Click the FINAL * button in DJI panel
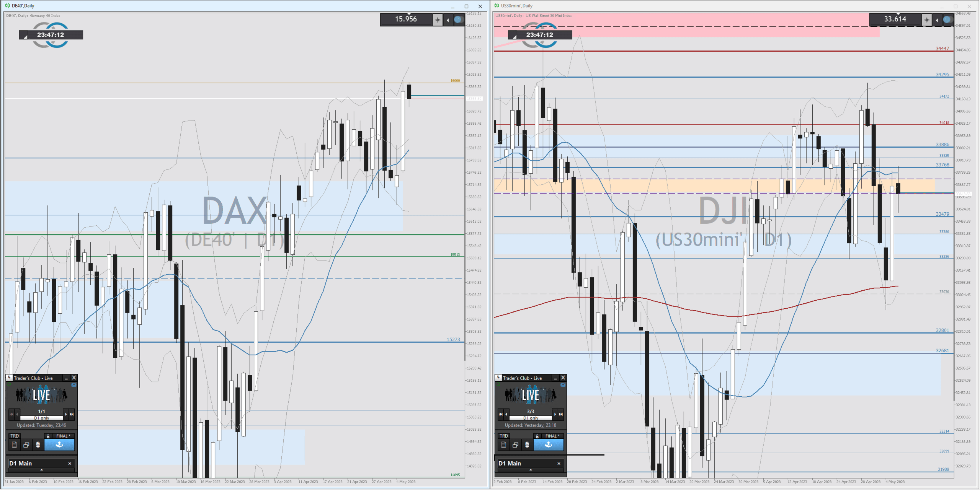The height and width of the screenshot is (490, 980). click(552, 436)
